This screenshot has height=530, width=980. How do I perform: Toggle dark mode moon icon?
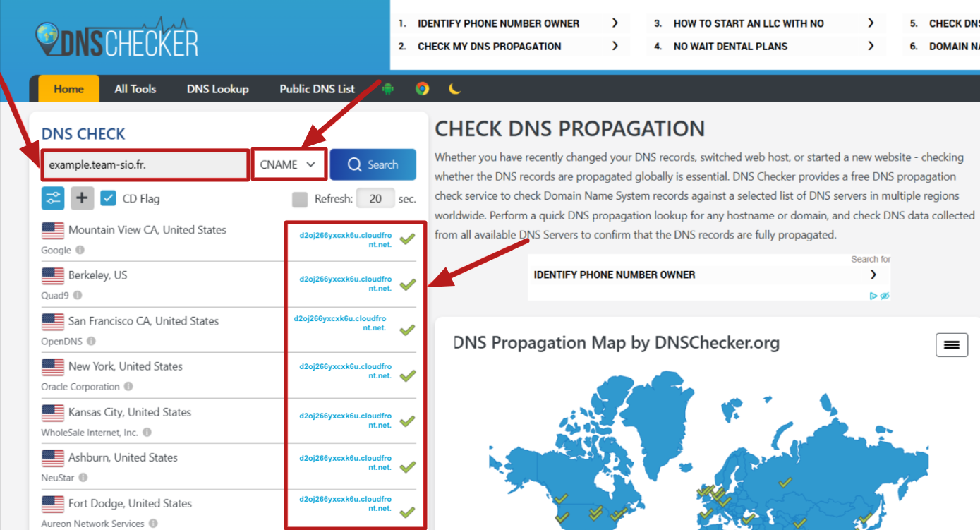tap(455, 89)
